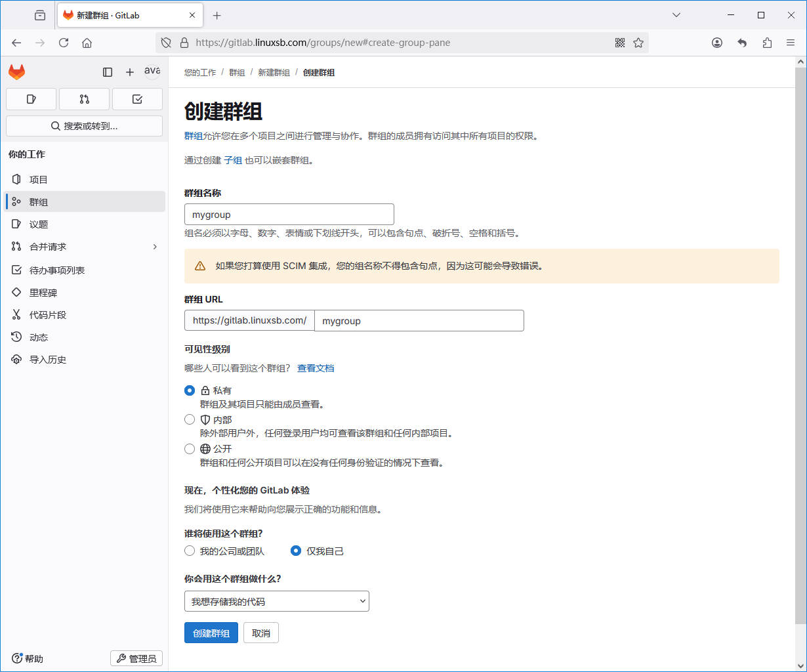The width and height of the screenshot is (807, 672).
Task: Open the assigned issues shortcut icon
Action: click(x=31, y=99)
